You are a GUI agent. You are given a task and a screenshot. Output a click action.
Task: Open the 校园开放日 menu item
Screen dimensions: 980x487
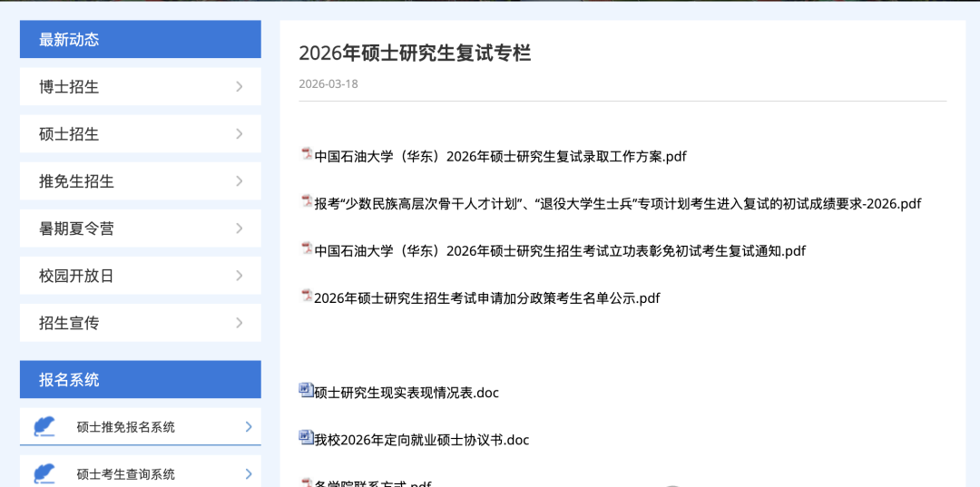click(77, 276)
